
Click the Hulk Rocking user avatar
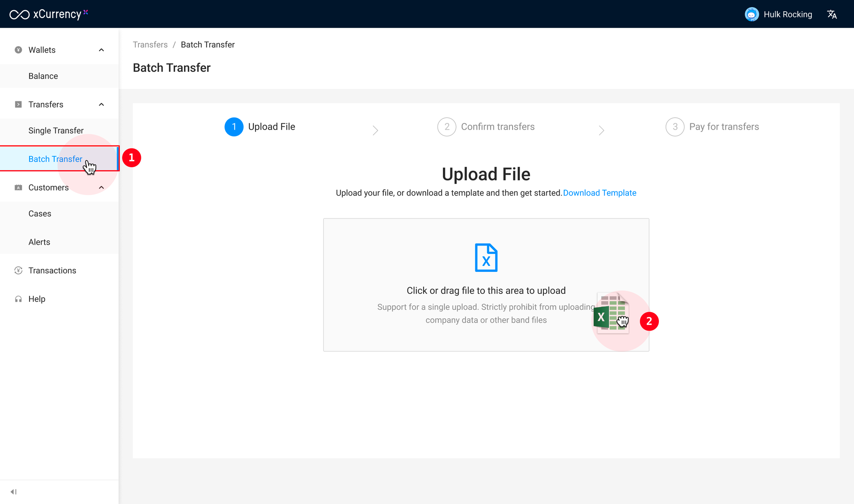(751, 15)
